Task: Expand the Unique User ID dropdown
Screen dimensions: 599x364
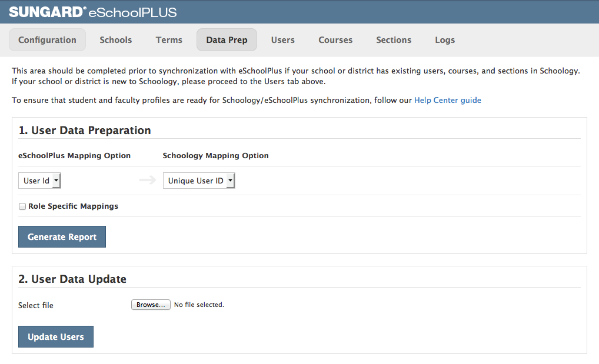Action: [199, 181]
